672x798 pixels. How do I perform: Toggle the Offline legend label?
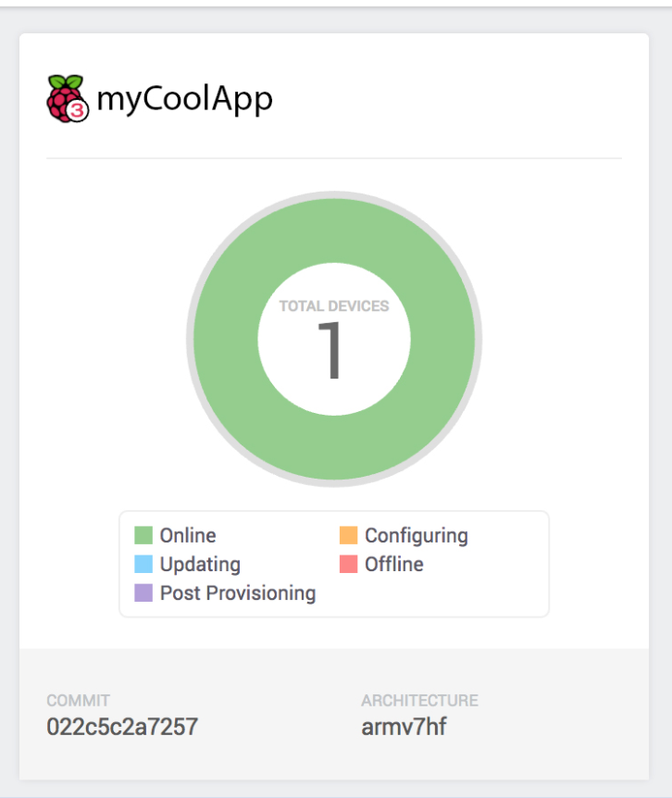tap(394, 564)
